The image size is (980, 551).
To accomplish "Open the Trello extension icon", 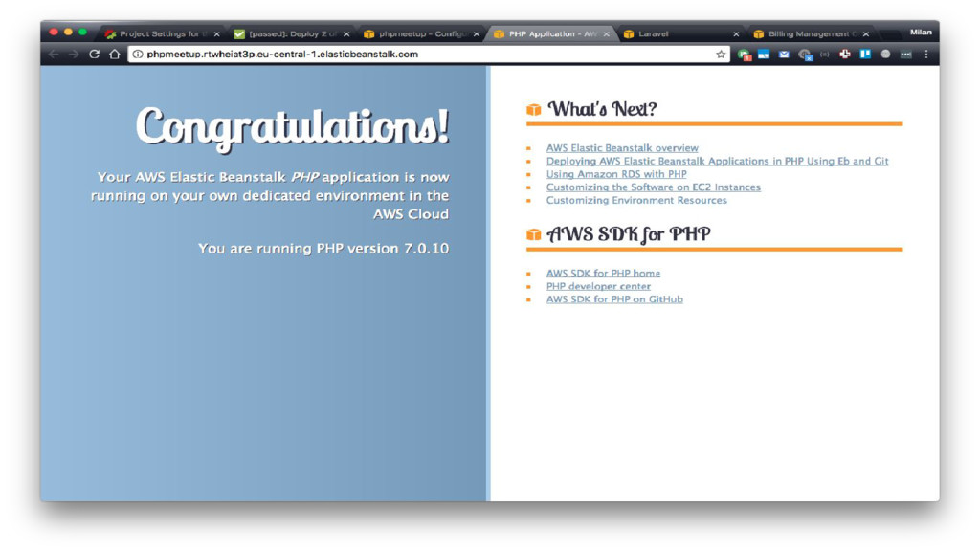I will click(865, 55).
